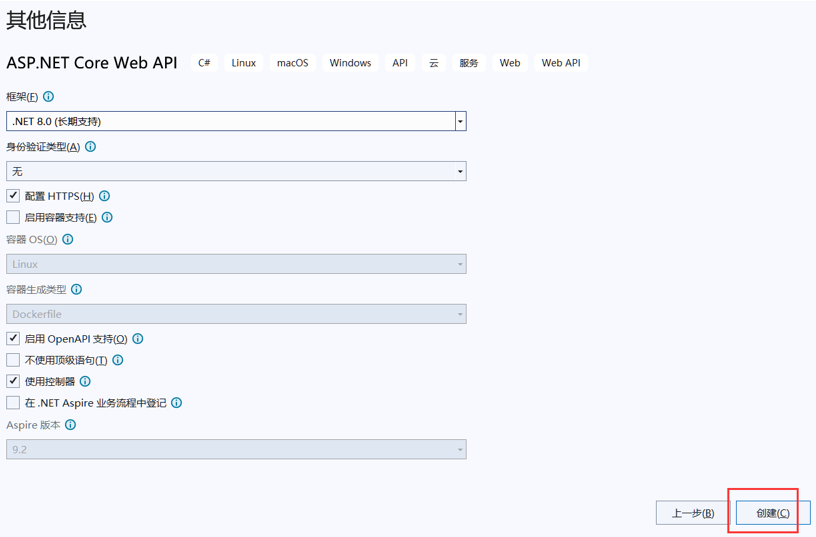
Task: Click the API tag
Action: point(400,62)
